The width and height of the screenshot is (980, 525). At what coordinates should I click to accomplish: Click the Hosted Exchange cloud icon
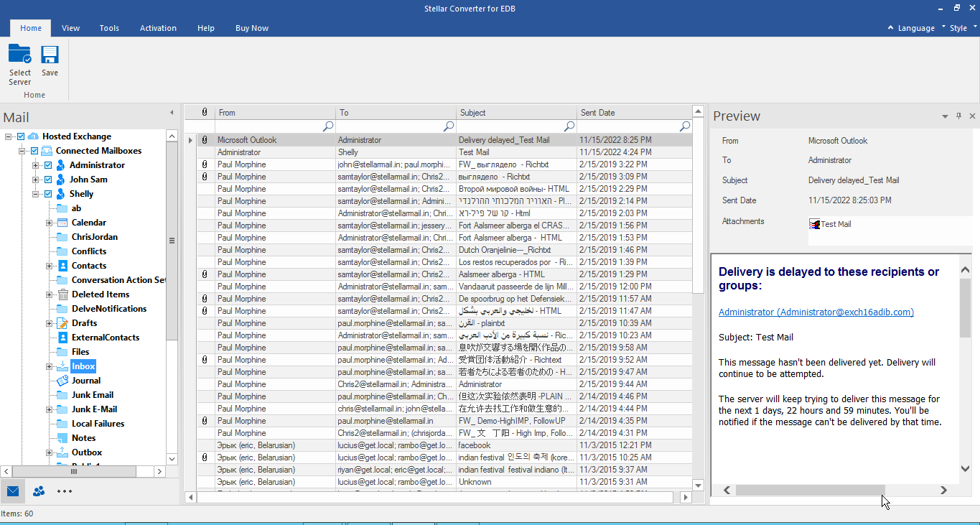click(x=33, y=136)
